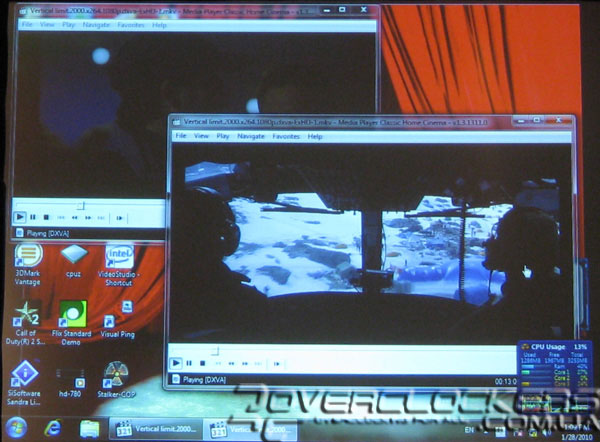This screenshot has width=600, height=442.
Task: Open Help menu in back Media Player window
Action: coord(159,25)
